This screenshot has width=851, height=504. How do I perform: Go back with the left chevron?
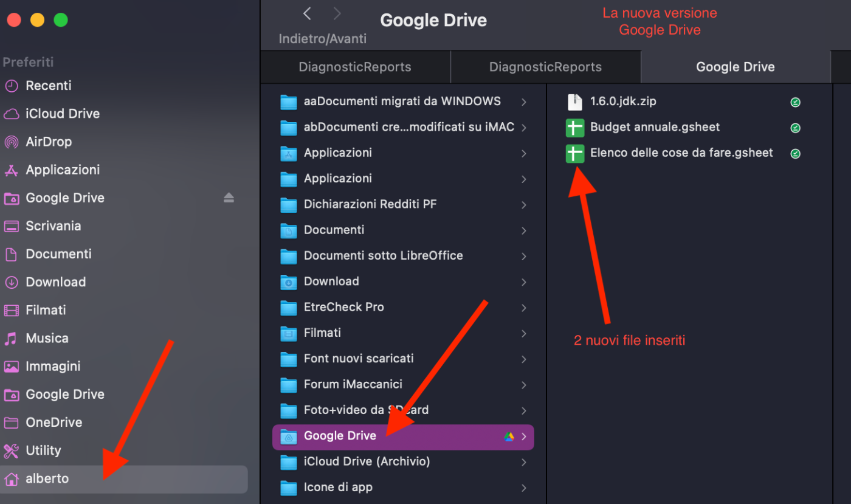[x=307, y=14]
